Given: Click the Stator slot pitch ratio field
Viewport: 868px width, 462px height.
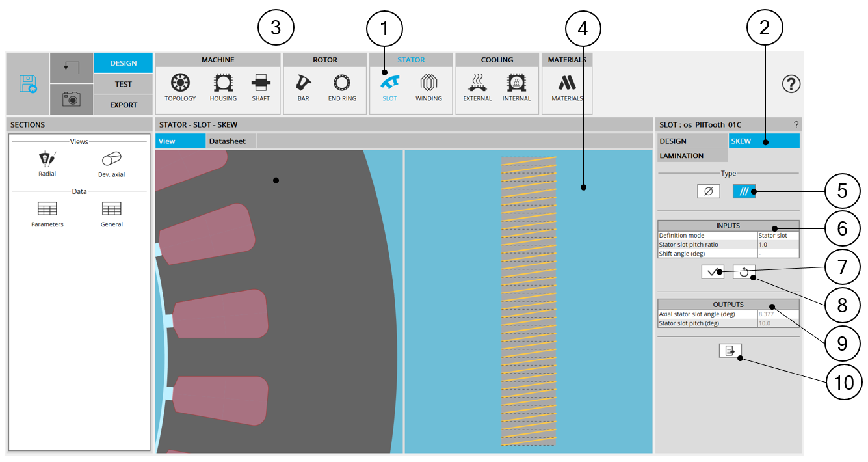Looking at the screenshot, I should [x=778, y=245].
